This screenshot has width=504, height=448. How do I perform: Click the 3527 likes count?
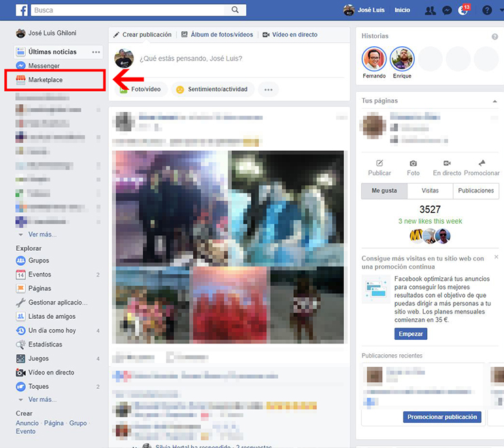click(x=430, y=209)
